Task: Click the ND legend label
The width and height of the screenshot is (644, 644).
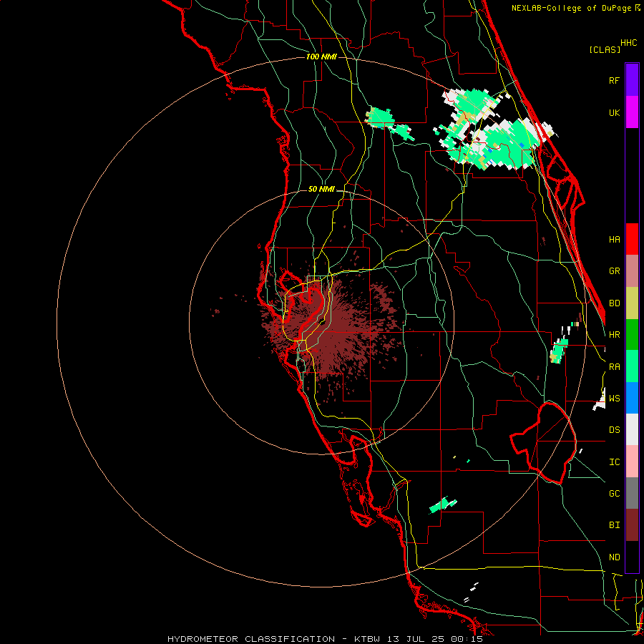Action: pos(614,557)
